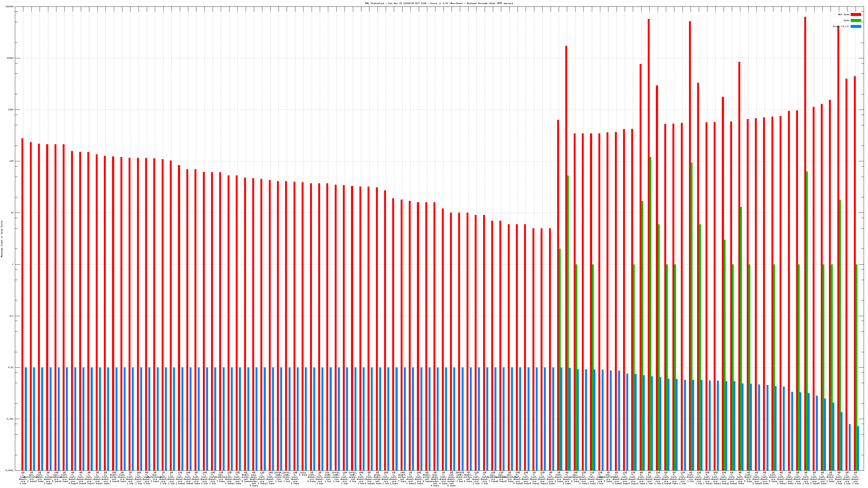
Task: Click the 1000 y-axis tick label
Action: [x=11, y=110]
